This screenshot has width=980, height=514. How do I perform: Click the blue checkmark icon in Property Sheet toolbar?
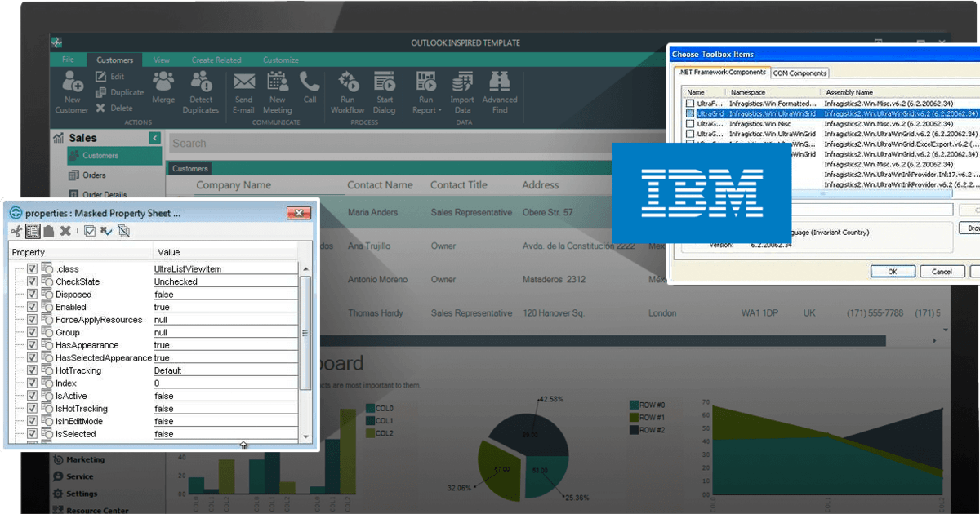click(106, 232)
